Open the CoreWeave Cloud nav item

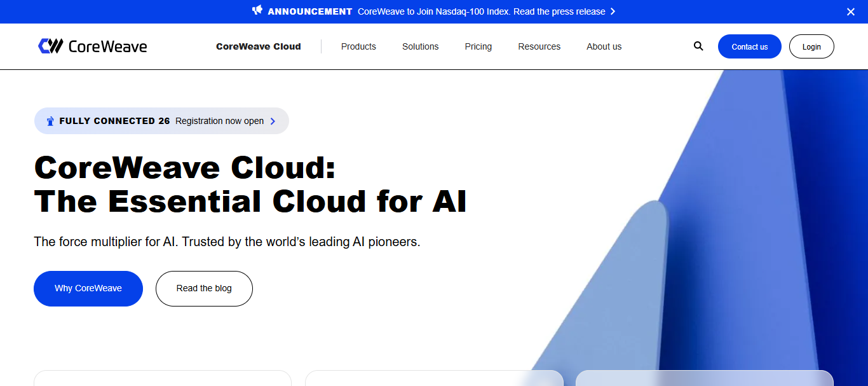click(259, 46)
